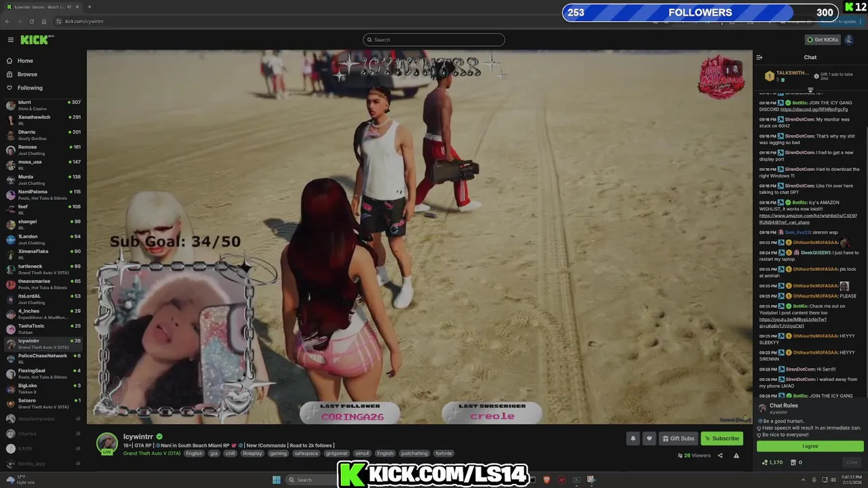Image resolution: width=868 pixels, height=488 pixels.
Task: Click the disabled Chat send button
Action: (852, 462)
